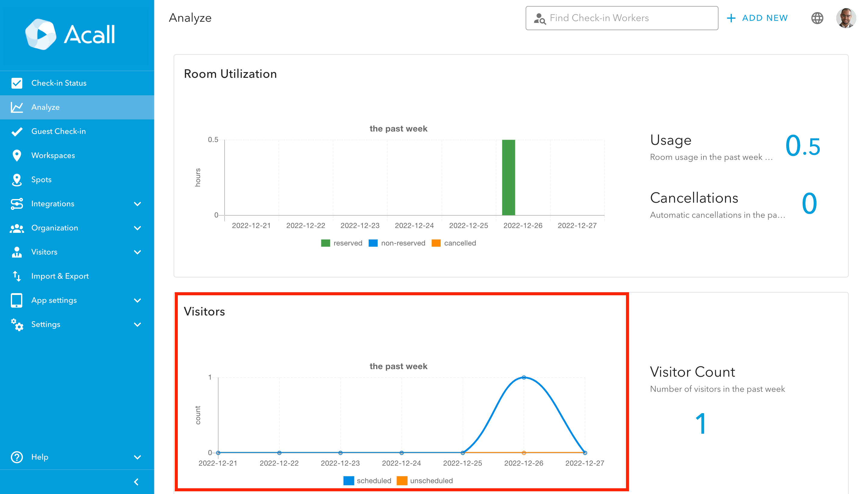
Task: Expand the Organization menu chevron
Action: (137, 228)
